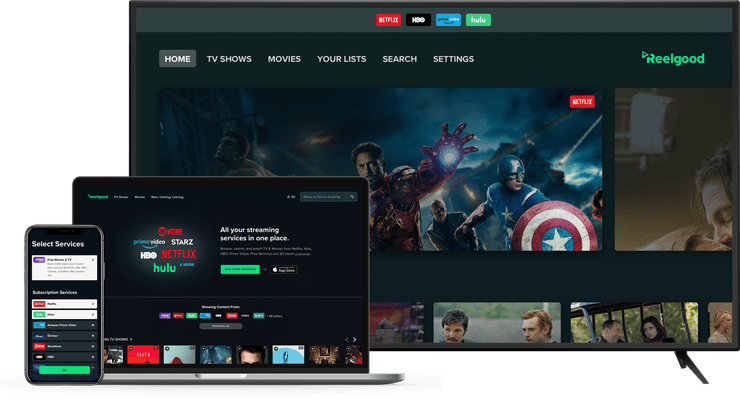
Task: Open SETTINGS on the TV menu
Action: [454, 59]
